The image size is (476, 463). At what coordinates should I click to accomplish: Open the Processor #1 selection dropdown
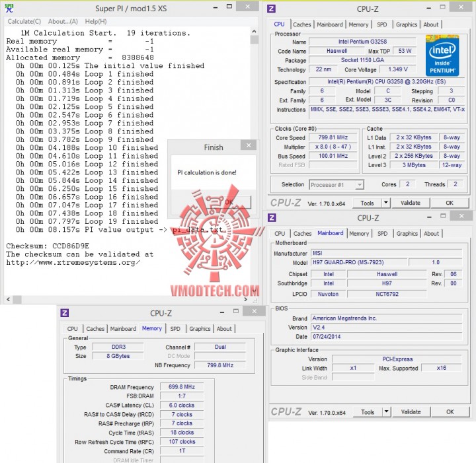click(337, 185)
